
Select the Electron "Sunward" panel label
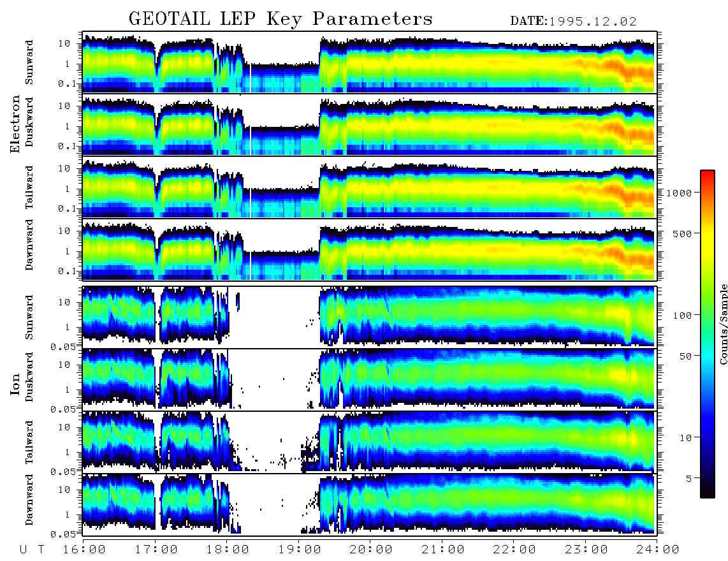coord(29,62)
